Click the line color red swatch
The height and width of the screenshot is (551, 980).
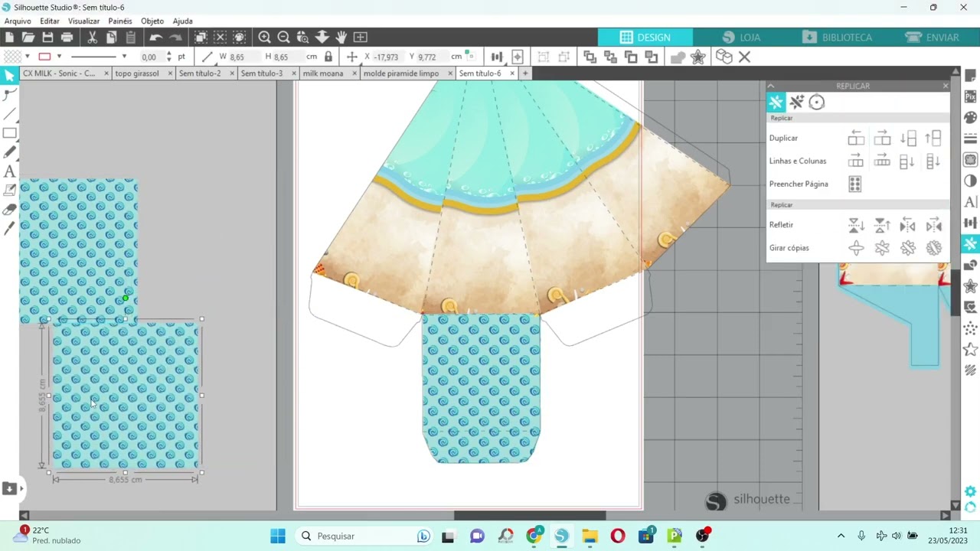tap(44, 57)
